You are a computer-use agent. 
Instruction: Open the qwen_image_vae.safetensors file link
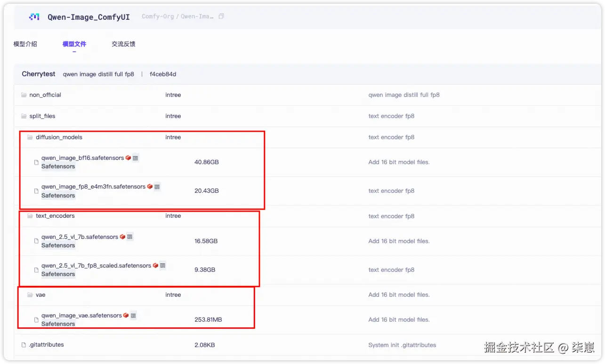pyautogui.click(x=81, y=316)
